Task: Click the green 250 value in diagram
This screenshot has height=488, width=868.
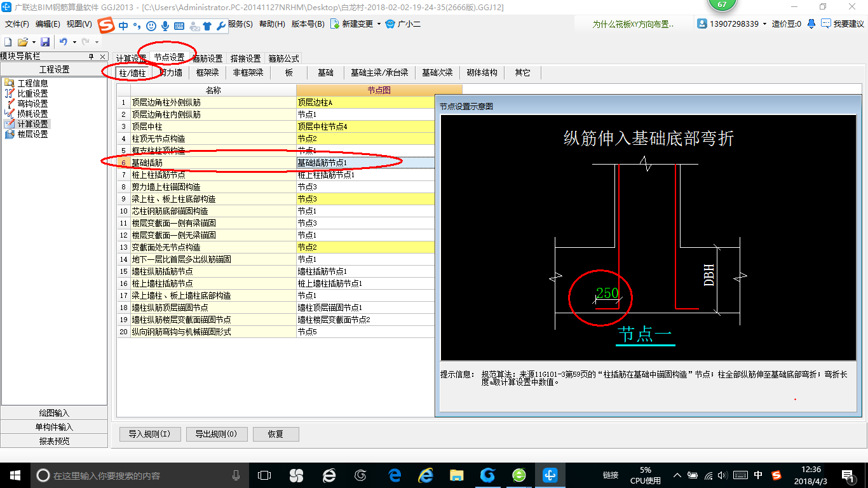Action: 607,294
